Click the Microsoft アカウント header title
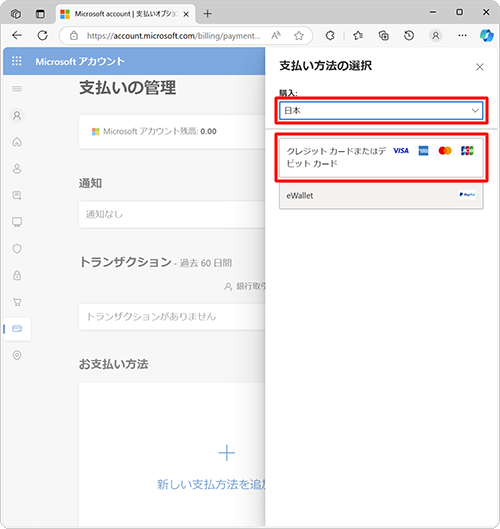500x529 pixels. tap(80, 61)
